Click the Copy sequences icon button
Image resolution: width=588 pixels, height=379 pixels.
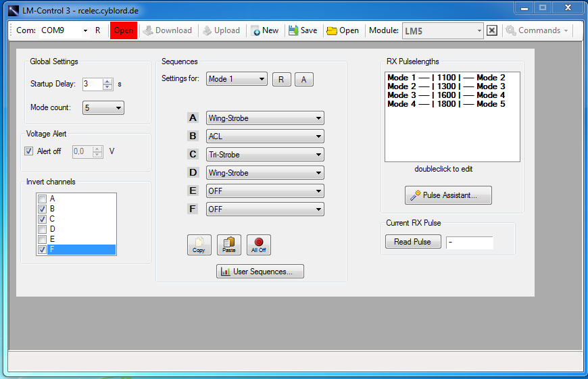click(x=199, y=245)
